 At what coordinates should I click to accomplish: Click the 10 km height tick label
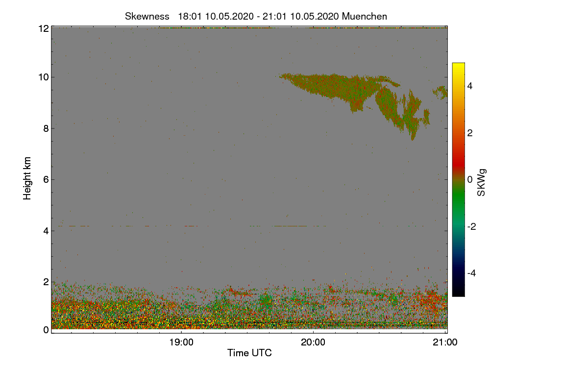click(44, 77)
